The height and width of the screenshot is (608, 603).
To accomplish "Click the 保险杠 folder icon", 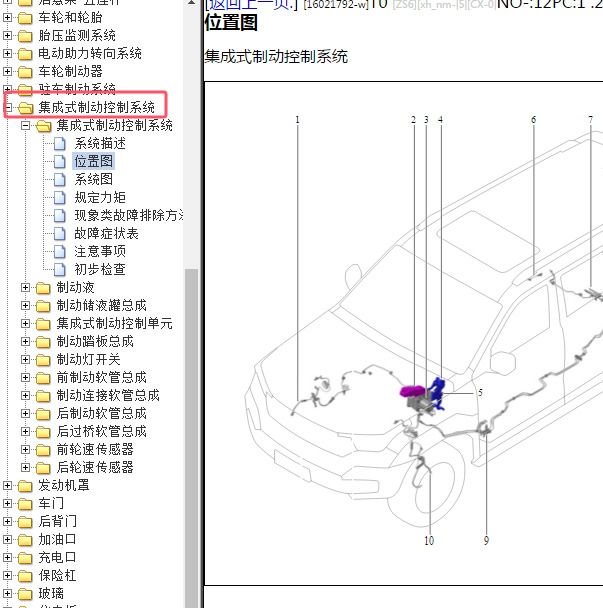I will pos(25,576).
